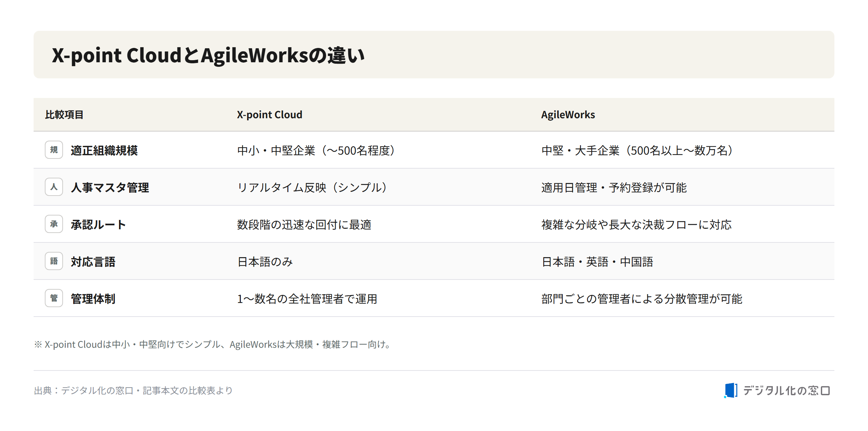Click the デジタル化の窓口 logo text

tap(787, 390)
